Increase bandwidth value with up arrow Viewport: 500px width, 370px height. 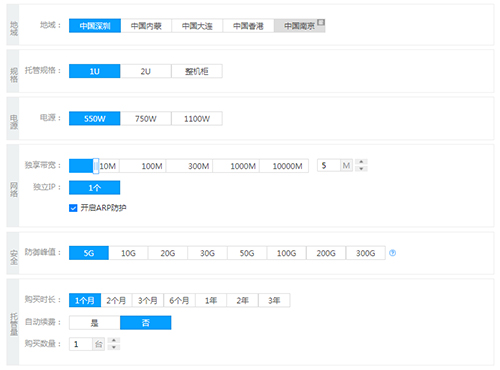coord(361,162)
